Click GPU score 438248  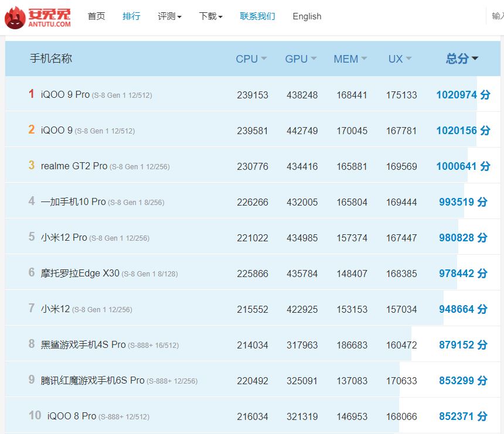[302, 95]
